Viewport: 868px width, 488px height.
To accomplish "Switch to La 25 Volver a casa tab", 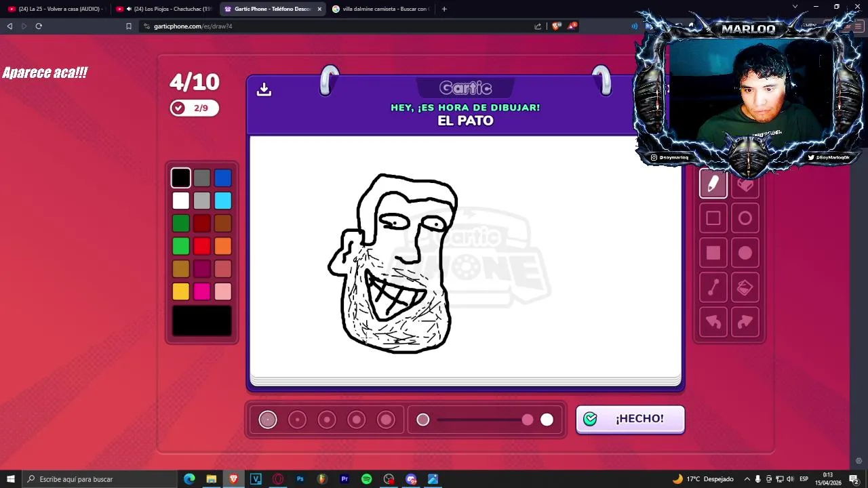I will [56, 9].
